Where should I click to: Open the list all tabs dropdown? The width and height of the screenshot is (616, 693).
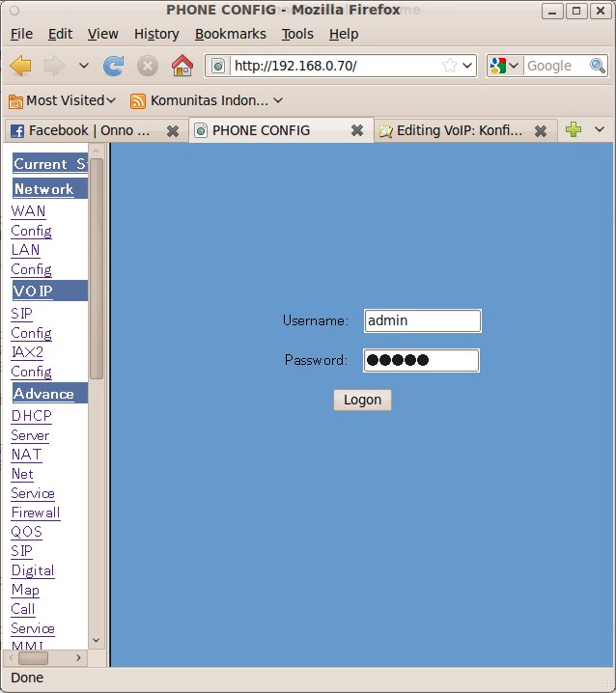[600, 129]
